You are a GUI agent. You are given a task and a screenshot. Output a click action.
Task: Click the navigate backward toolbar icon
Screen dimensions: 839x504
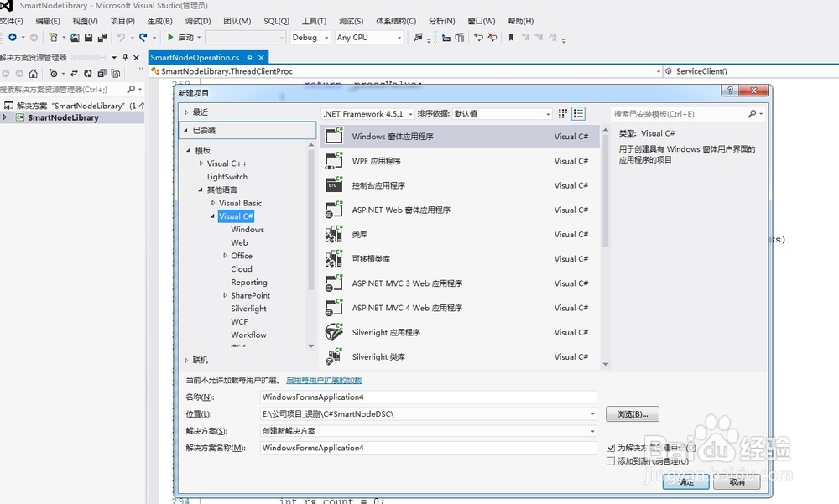pyautogui.click(x=13, y=38)
